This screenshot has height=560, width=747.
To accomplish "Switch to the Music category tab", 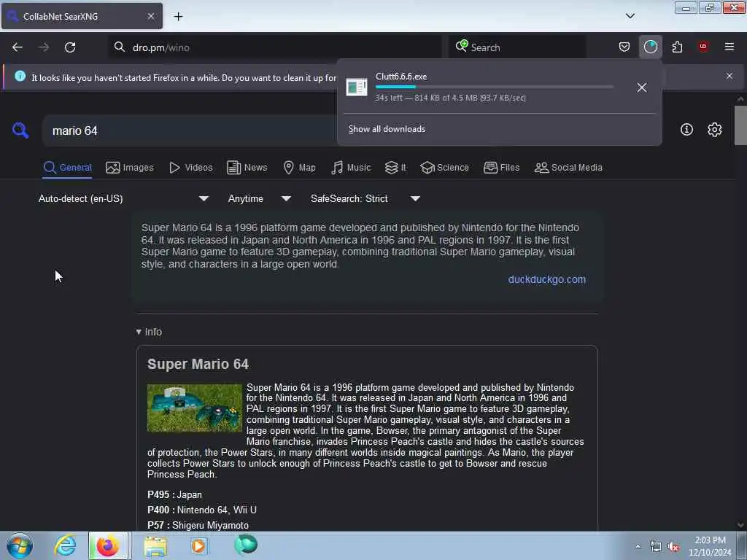I will [x=351, y=168].
